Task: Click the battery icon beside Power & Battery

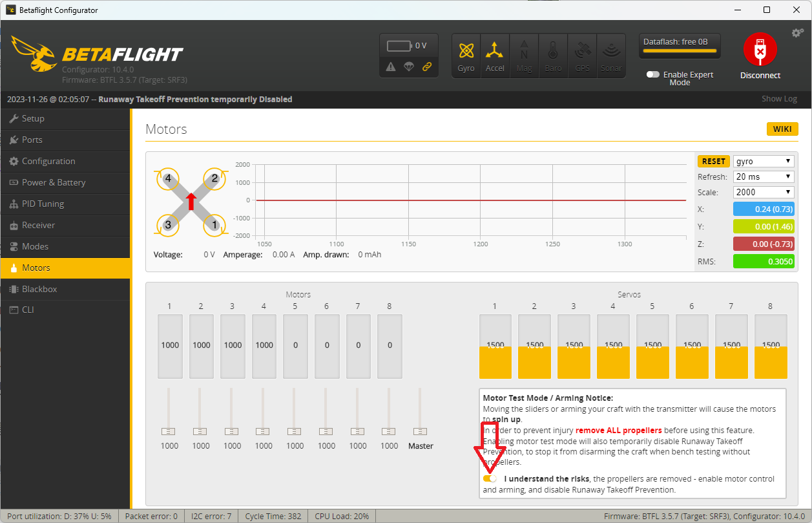Action: [x=14, y=182]
